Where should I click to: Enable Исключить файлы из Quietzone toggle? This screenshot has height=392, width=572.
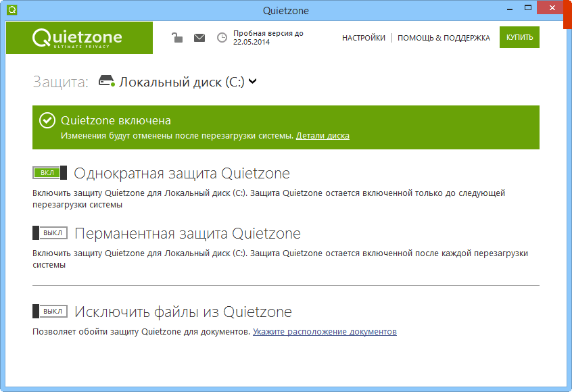[49, 312]
